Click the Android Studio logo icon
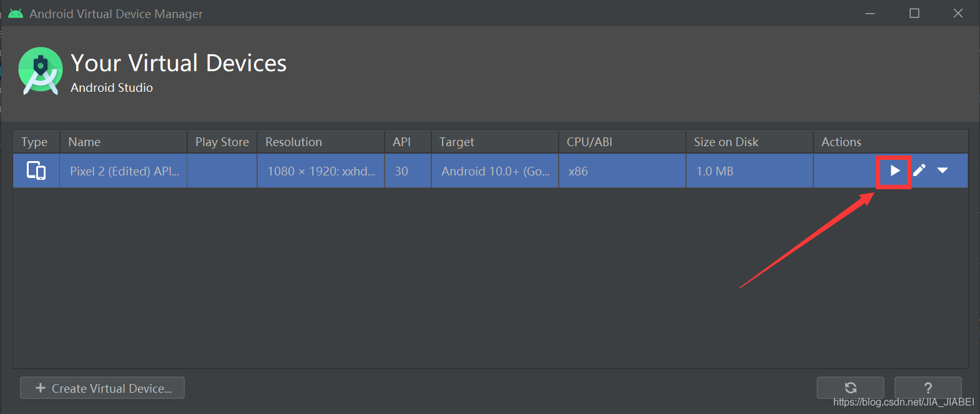Image resolution: width=980 pixels, height=414 pixels. [x=41, y=71]
